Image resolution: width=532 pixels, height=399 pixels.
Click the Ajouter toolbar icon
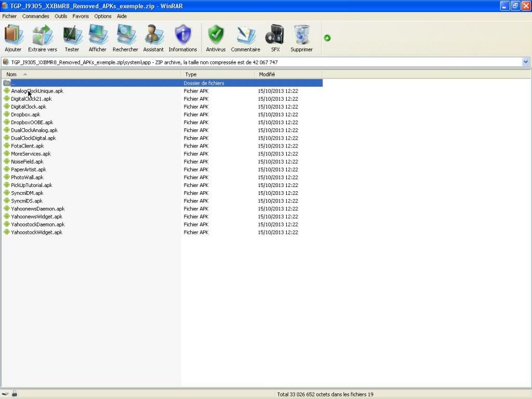pyautogui.click(x=13, y=38)
